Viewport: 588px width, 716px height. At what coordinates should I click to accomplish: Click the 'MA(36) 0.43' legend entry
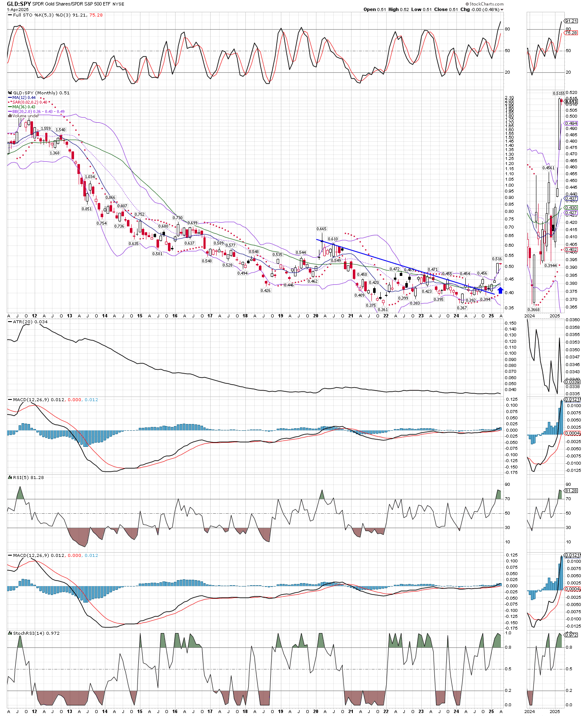click(24, 107)
